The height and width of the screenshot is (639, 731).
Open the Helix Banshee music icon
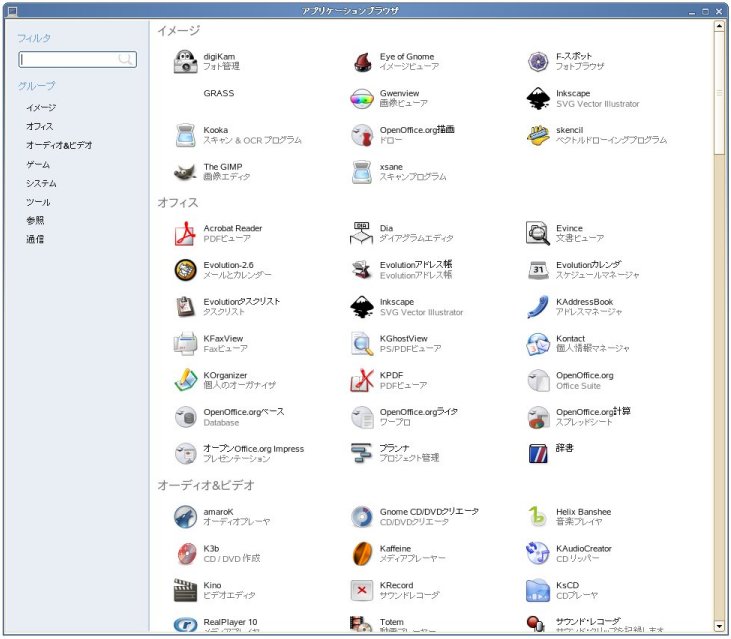pyautogui.click(x=538, y=517)
